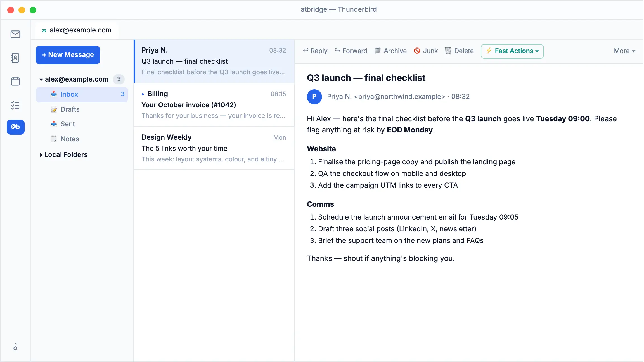The width and height of the screenshot is (644, 362).
Task: Archive the open message
Action: (390, 51)
